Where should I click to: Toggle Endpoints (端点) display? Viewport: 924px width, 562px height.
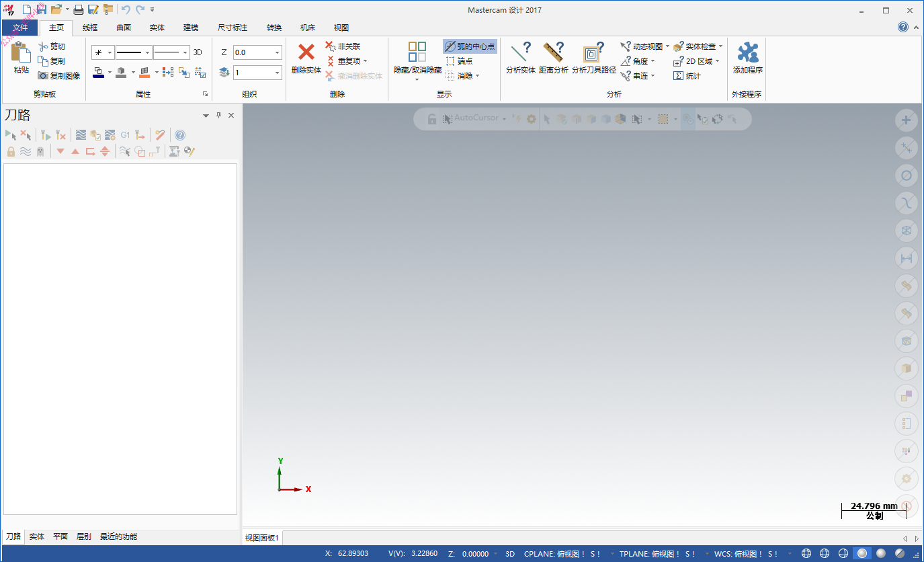[459, 61]
